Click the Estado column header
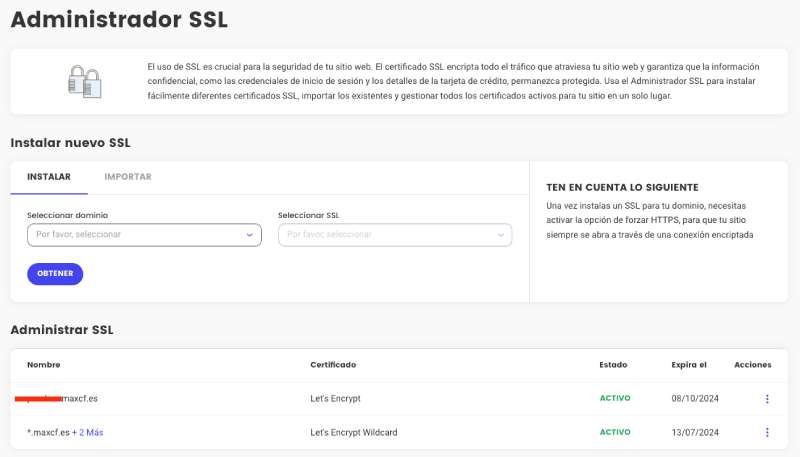Viewport: 800px width, 457px height. 613,365
